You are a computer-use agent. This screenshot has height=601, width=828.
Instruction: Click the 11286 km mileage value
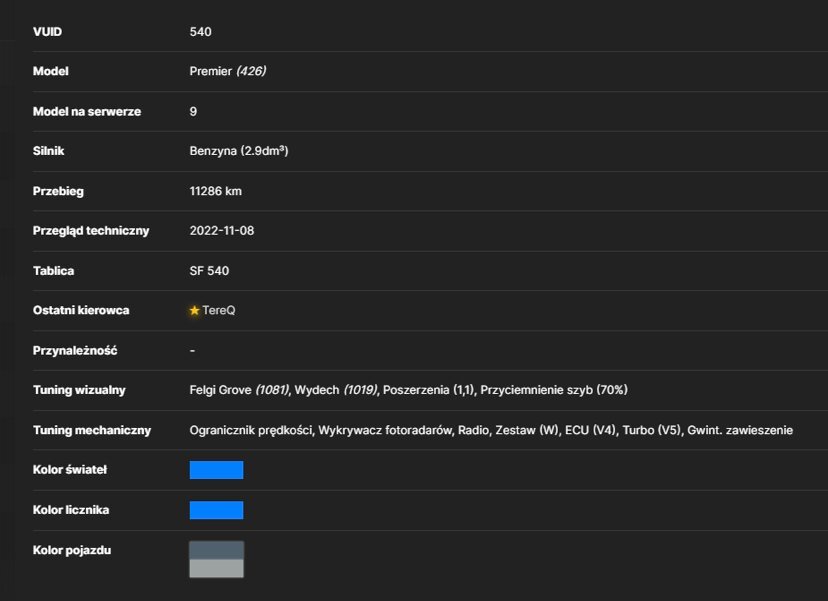215,191
